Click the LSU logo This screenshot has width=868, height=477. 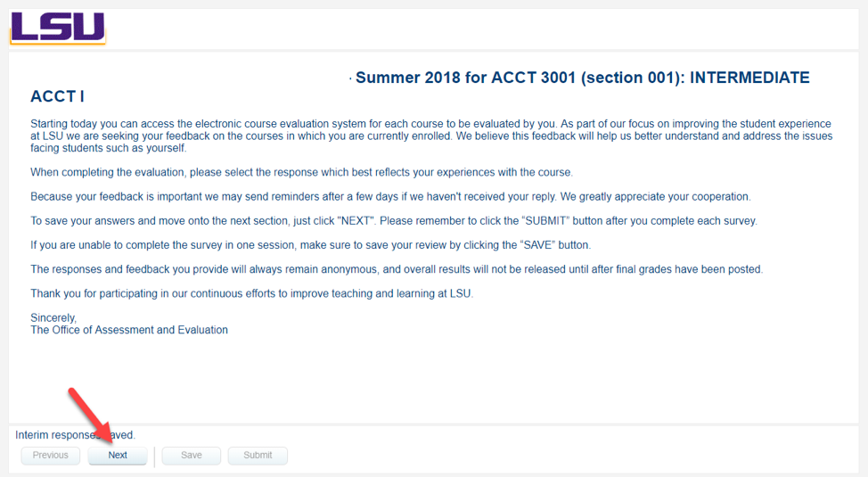click(58, 28)
